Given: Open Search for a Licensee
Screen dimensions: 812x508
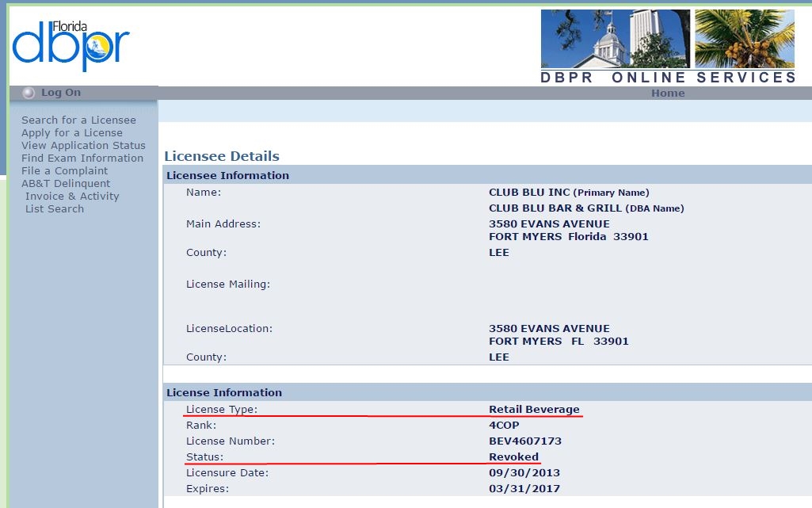Looking at the screenshot, I should pos(78,120).
